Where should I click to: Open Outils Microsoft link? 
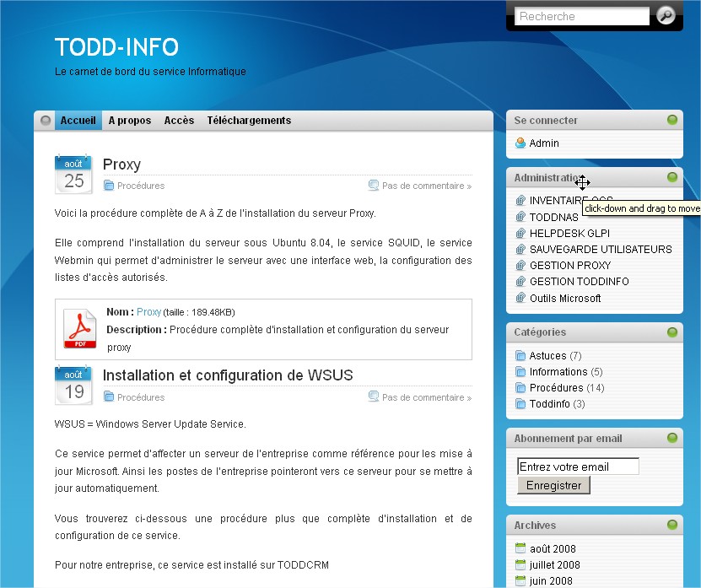(x=565, y=299)
